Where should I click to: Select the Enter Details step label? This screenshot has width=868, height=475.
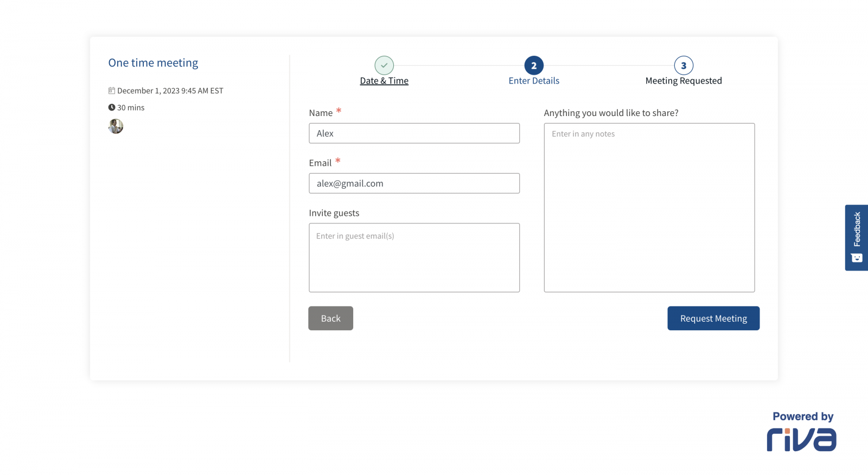534,81
